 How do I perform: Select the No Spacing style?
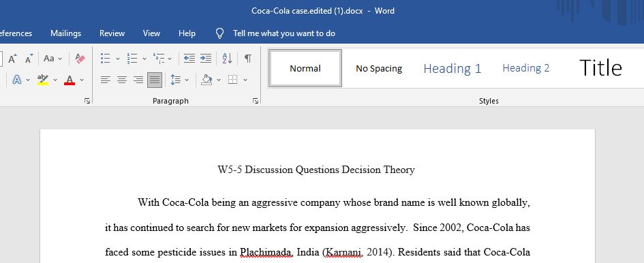(379, 68)
